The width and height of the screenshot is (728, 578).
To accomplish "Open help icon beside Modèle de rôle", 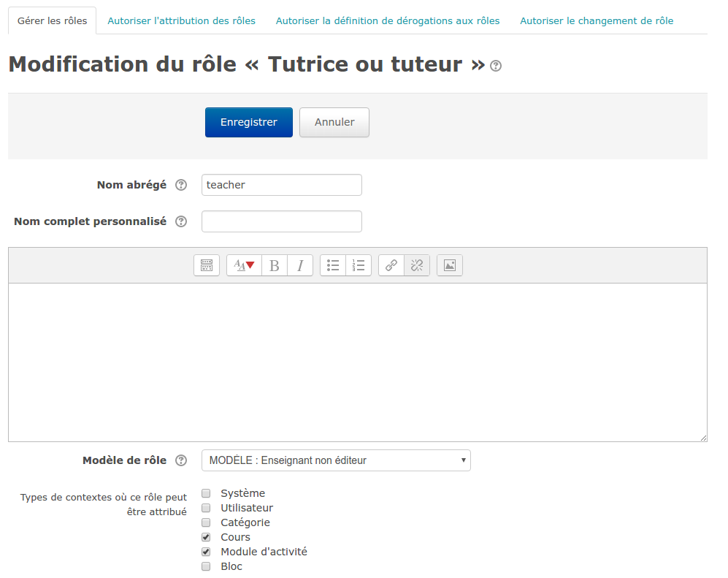I will [x=181, y=461].
